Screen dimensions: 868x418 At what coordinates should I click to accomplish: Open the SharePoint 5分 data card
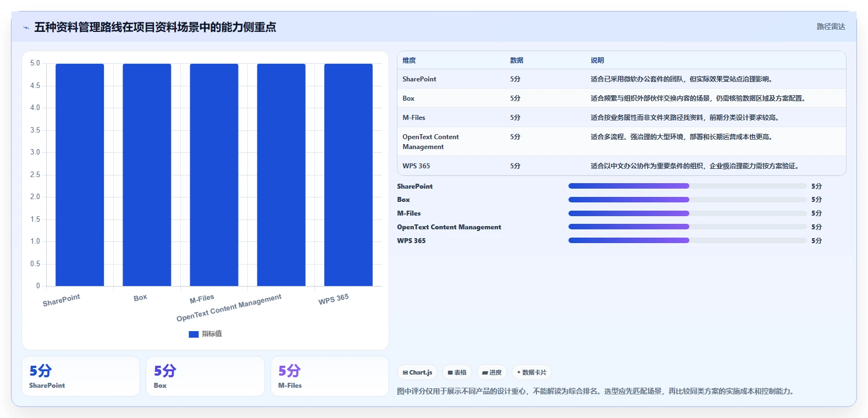(x=81, y=376)
